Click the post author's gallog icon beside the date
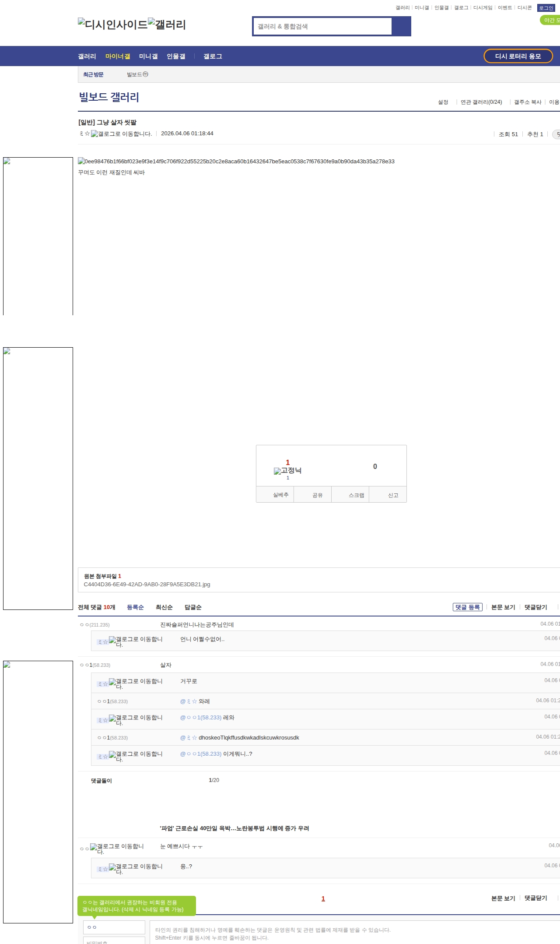This screenshot has height=944, width=560. pos(121,134)
